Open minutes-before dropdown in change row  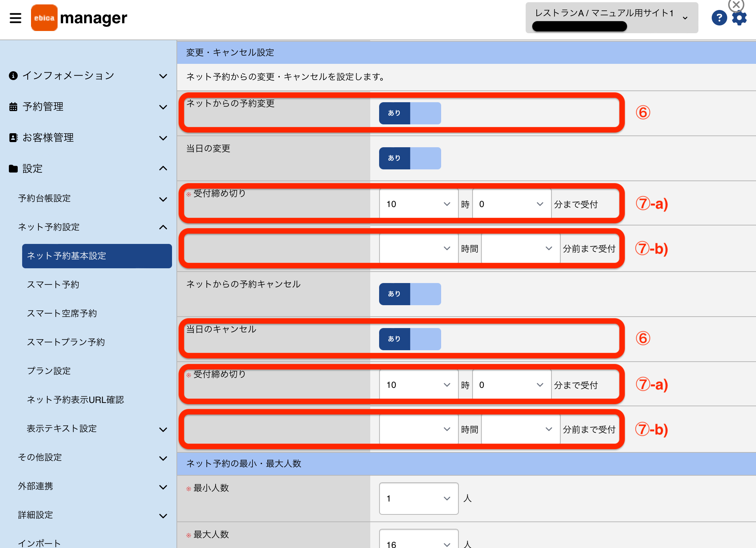pos(520,248)
